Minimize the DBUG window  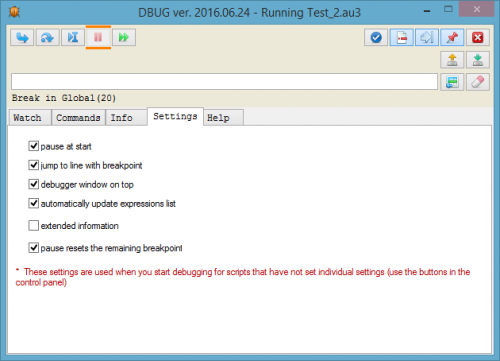coord(427,11)
